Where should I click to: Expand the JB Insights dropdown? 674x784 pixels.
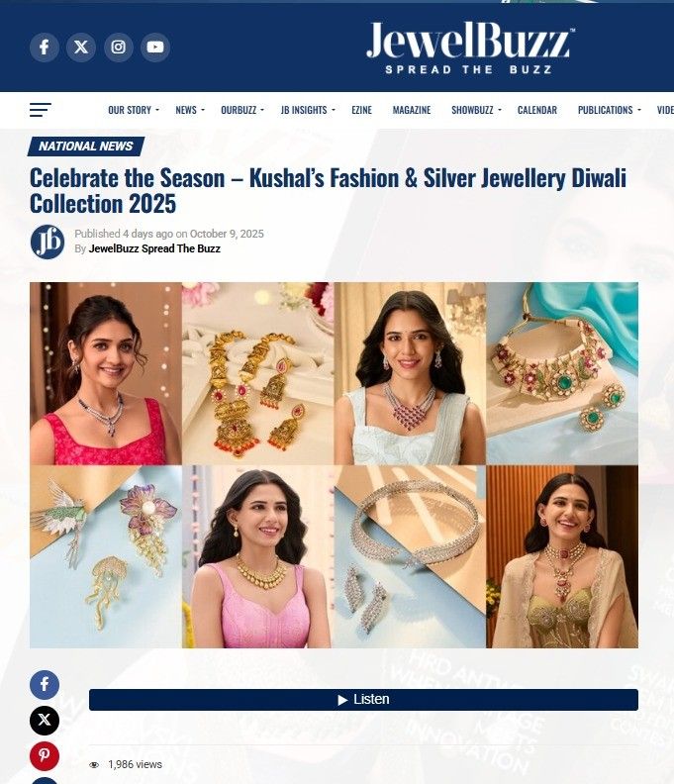tap(308, 110)
